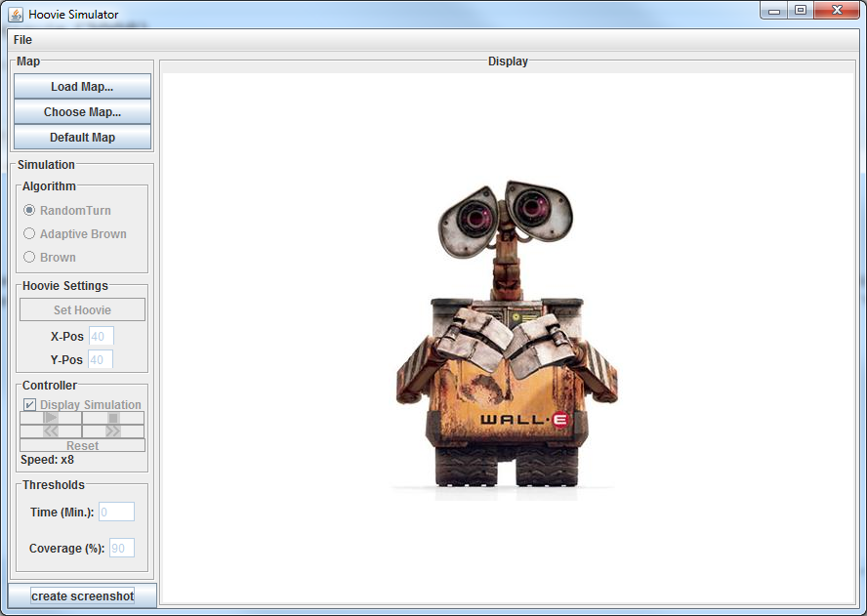Click the Time (Min.) threshold field
Image resolution: width=867 pixels, height=616 pixels.
pos(116,513)
